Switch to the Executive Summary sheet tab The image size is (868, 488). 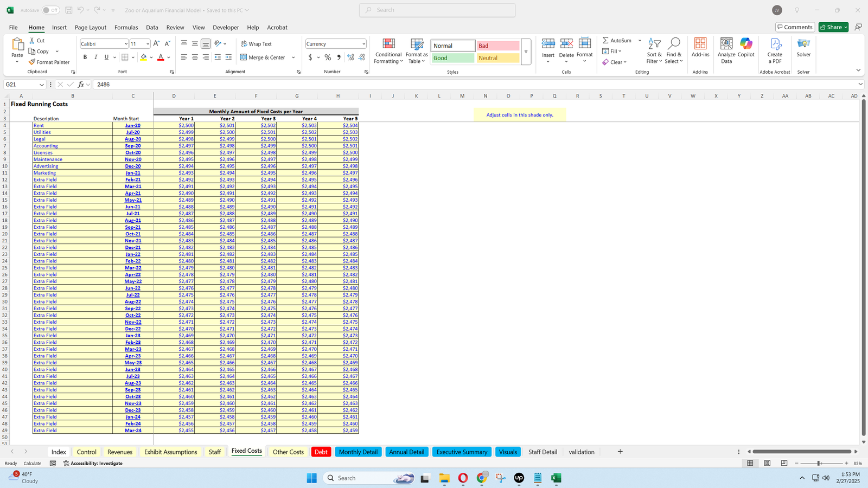[x=462, y=452]
